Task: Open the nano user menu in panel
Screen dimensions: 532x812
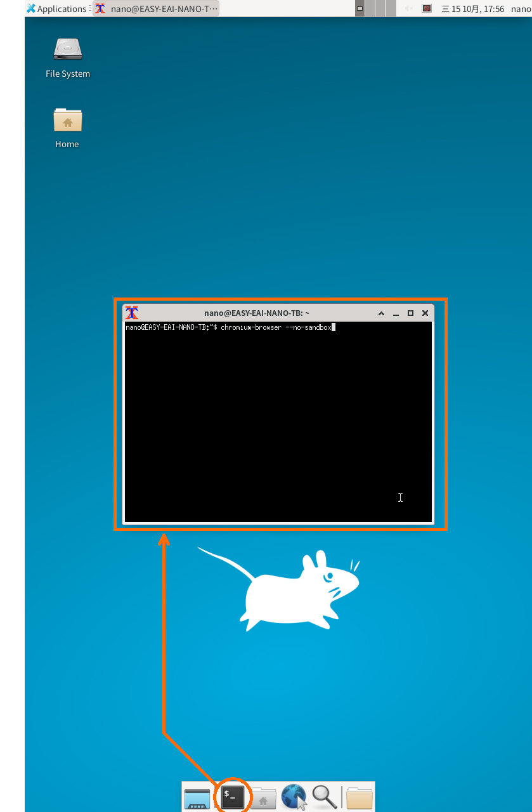Action: (x=521, y=9)
